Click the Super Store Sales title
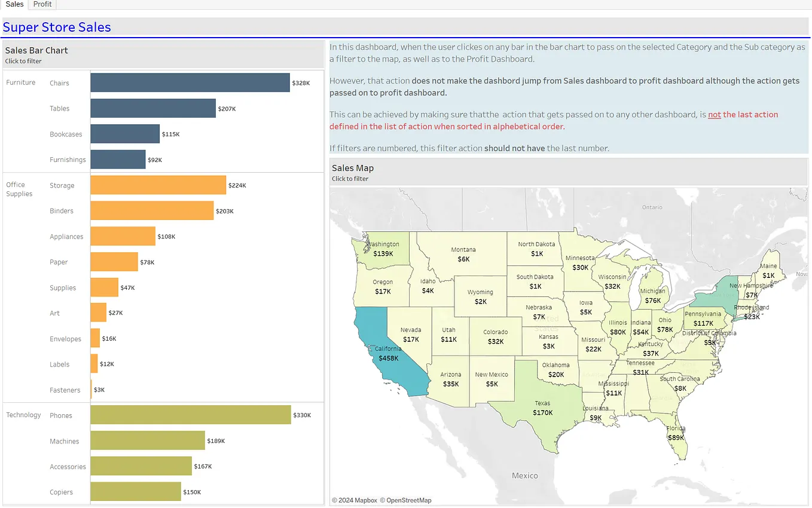 (x=57, y=27)
